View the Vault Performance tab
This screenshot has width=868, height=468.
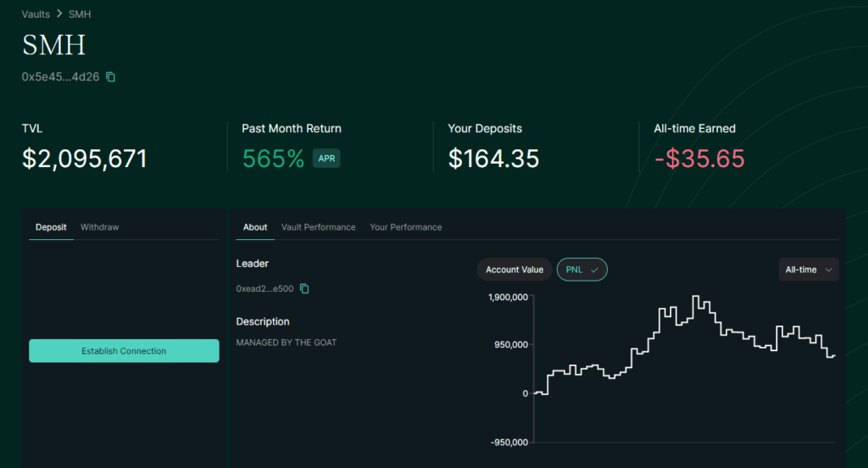coord(318,227)
